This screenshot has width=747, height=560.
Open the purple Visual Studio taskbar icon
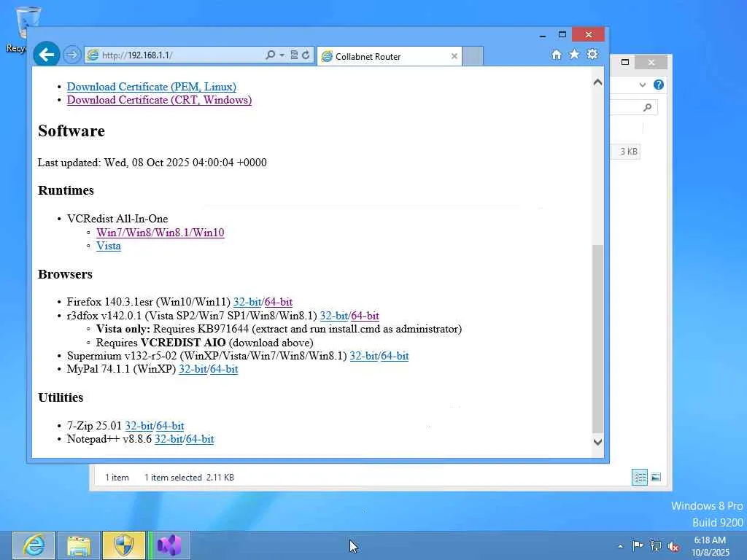point(169,545)
